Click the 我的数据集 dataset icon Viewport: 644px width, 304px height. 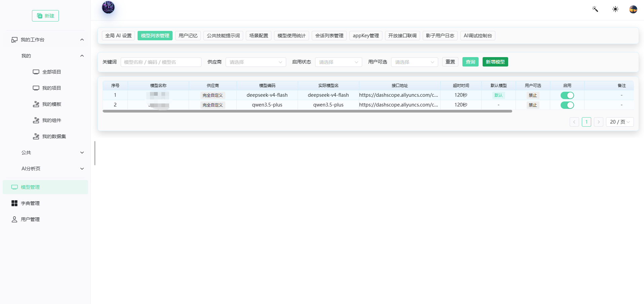click(x=36, y=136)
